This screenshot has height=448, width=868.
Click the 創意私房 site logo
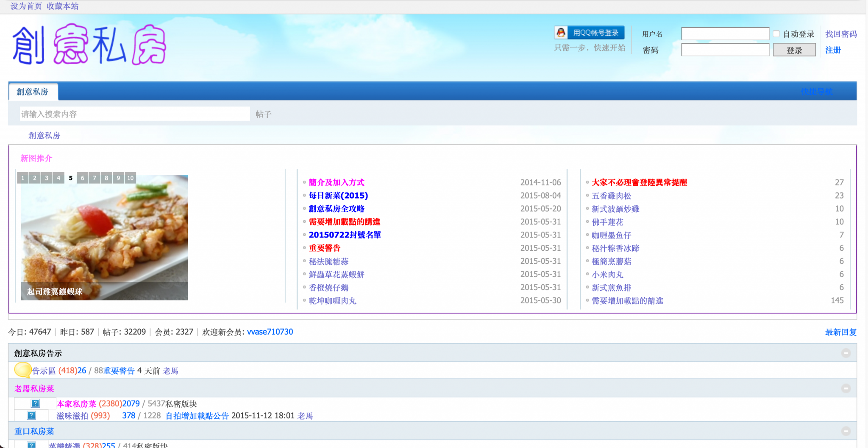click(89, 45)
